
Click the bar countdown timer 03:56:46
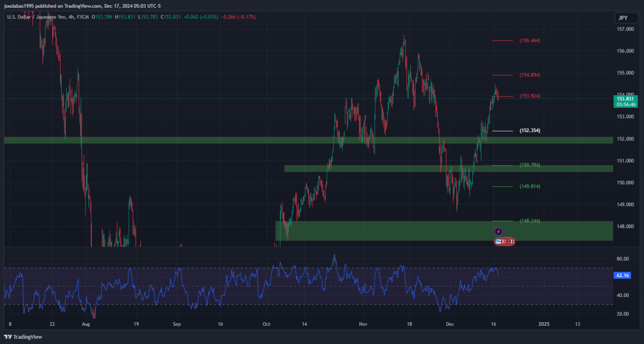pyautogui.click(x=626, y=104)
